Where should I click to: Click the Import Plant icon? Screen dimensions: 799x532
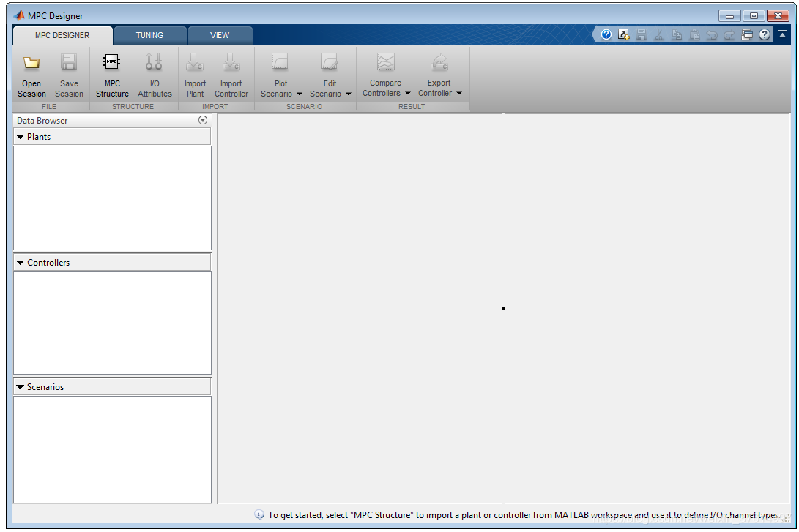195,62
